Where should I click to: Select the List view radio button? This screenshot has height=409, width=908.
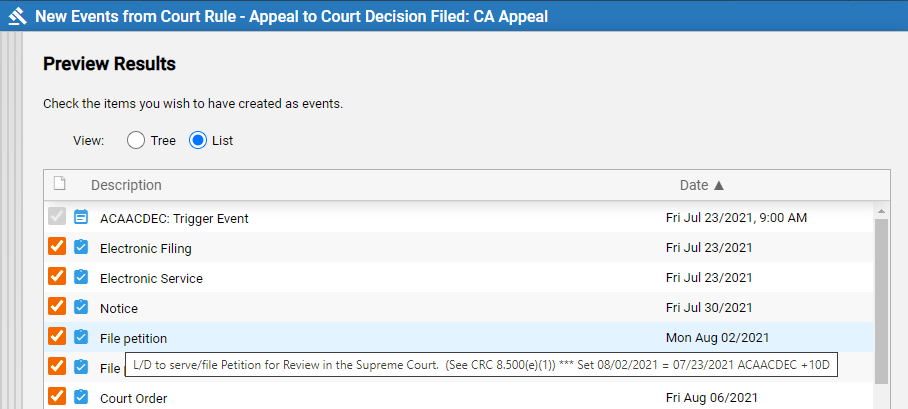coord(198,140)
